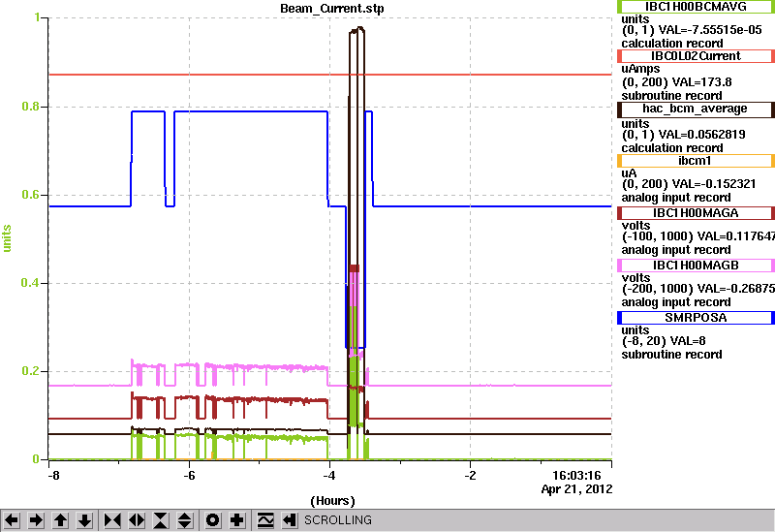This screenshot has height=532, width=775.
Task: Click the 0.8 tick label on the y-axis
Action: pyautogui.click(x=31, y=107)
